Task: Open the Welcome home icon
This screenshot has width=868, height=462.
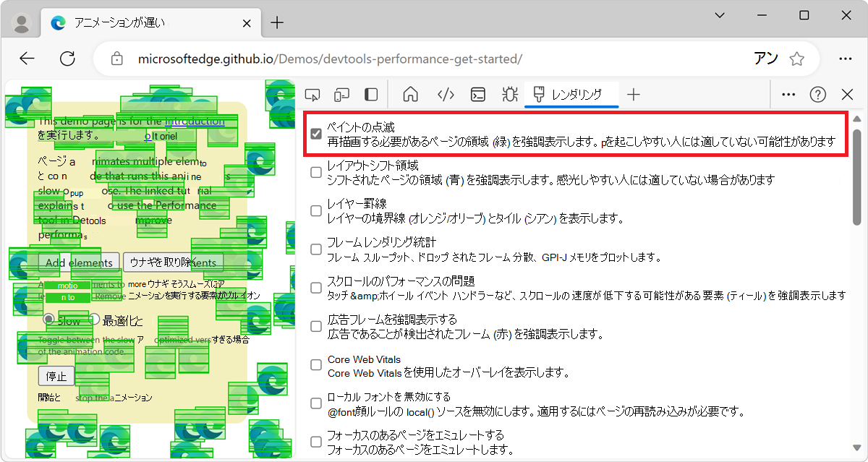Action: [x=410, y=94]
